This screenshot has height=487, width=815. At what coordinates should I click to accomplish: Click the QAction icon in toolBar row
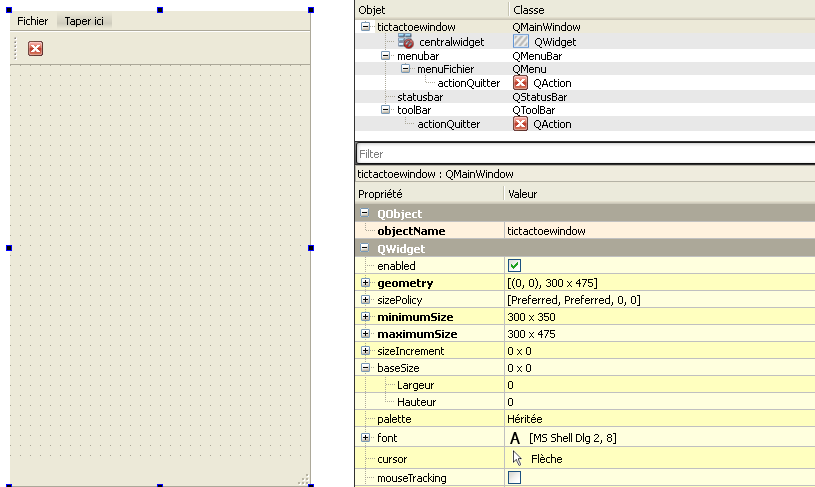coord(520,124)
